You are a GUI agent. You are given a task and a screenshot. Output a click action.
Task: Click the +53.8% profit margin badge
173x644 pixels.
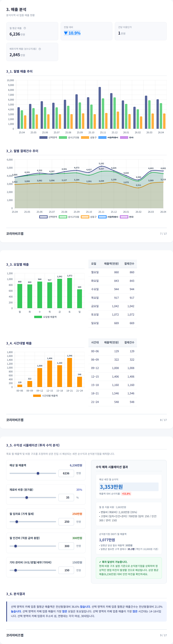click(126, 494)
